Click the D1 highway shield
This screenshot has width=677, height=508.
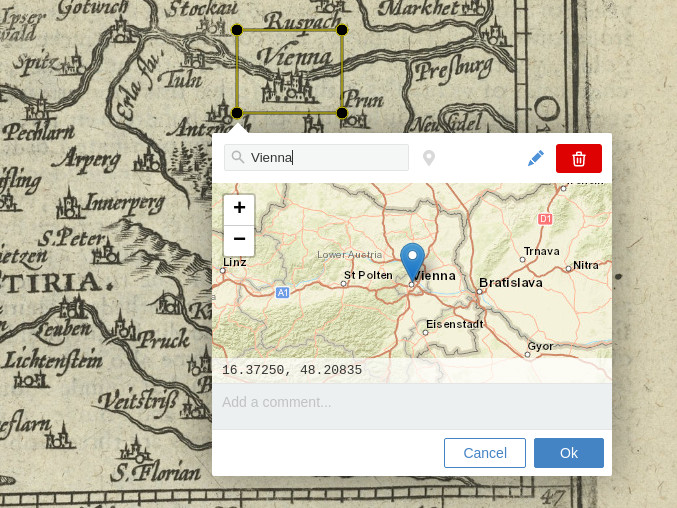click(x=545, y=219)
